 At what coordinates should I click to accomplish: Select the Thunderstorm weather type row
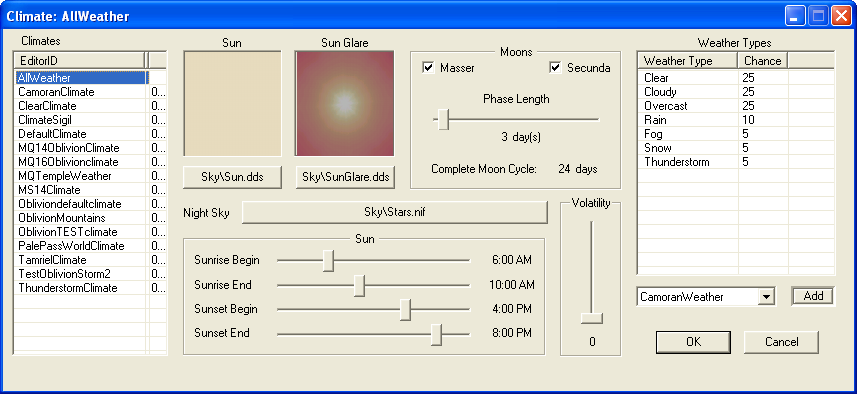(736, 162)
